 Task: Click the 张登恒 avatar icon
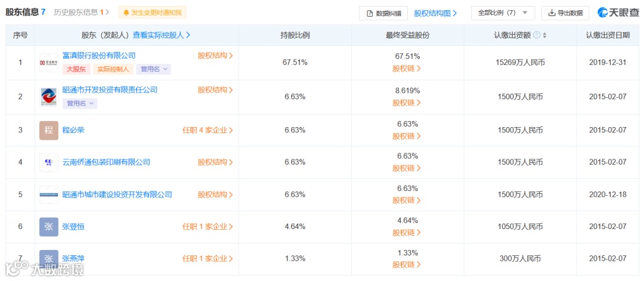coord(49,227)
